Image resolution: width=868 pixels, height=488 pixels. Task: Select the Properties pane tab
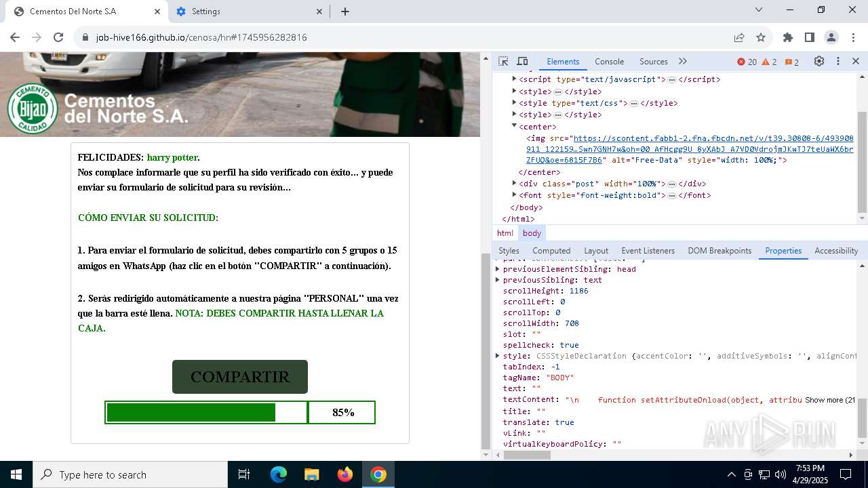pyautogui.click(x=783, y=251)
